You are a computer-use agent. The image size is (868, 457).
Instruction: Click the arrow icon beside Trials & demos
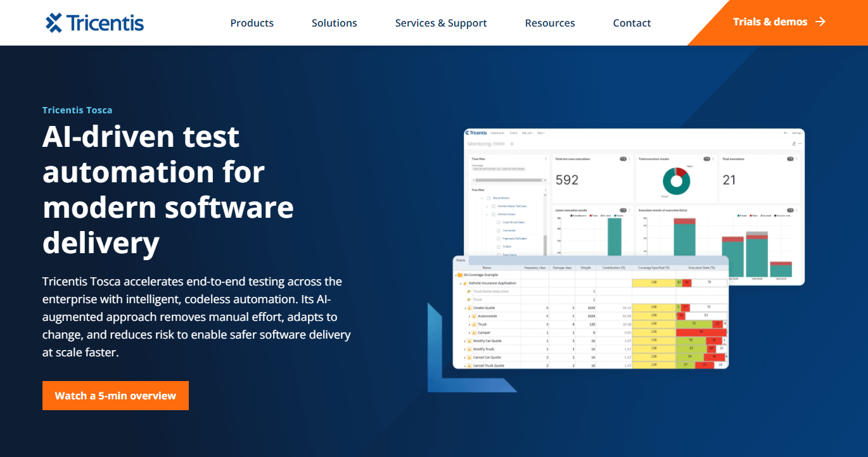820,22
